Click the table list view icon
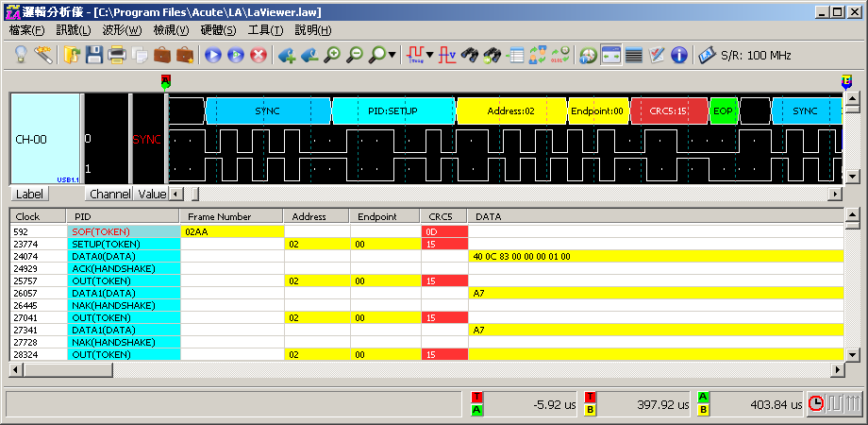 point(515,55)
